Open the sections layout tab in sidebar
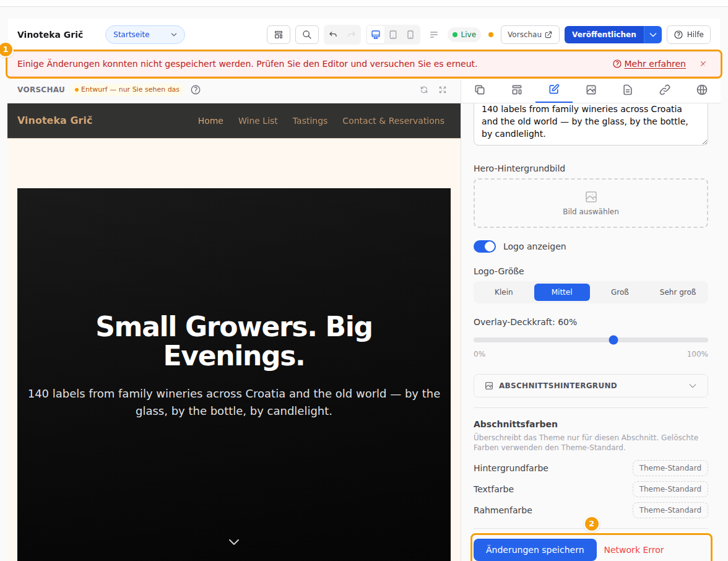The height and width of the screenshot is (561, 728). [517, 90]
